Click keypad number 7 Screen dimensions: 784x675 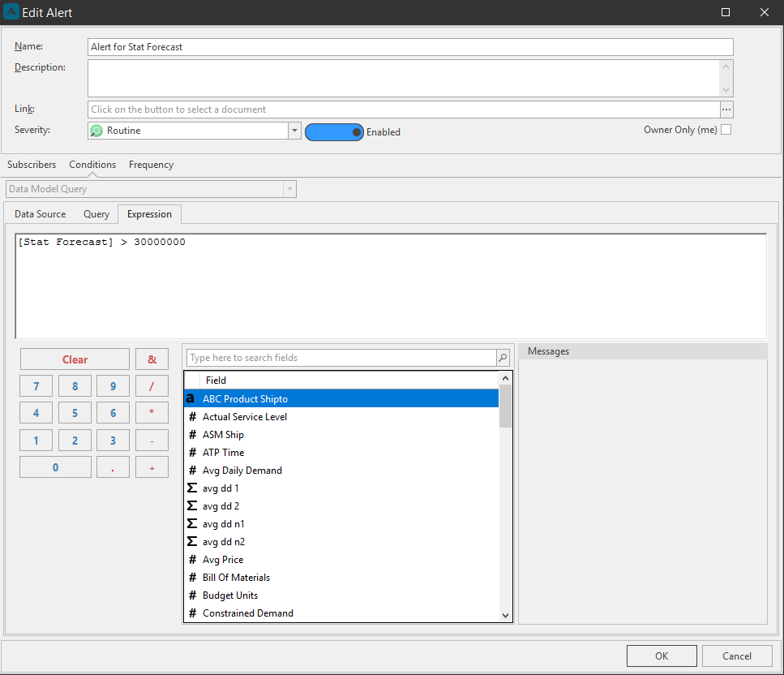36,386
